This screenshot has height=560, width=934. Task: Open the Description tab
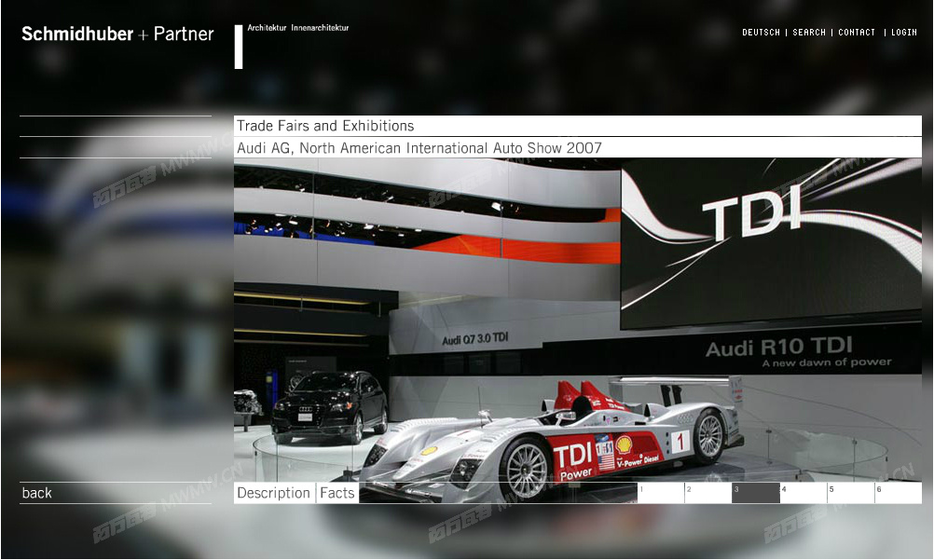(273, 493)
